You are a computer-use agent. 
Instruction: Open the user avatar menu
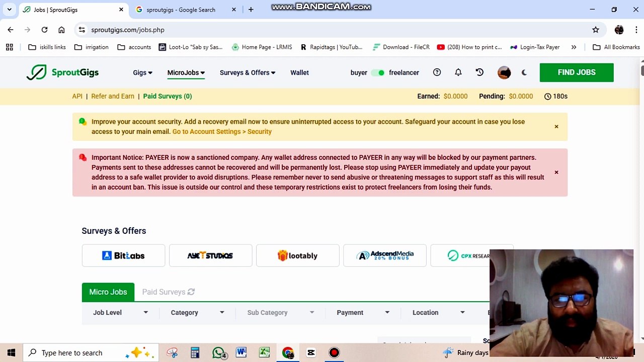click(x=504, y=72)
